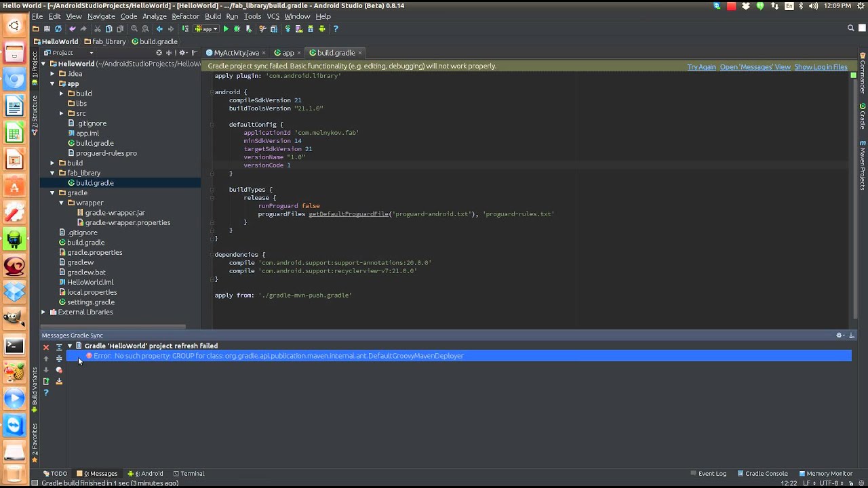Select proguard-rules.pro in project tree
This screenshot has height=488, width=868.
[102, 153]
